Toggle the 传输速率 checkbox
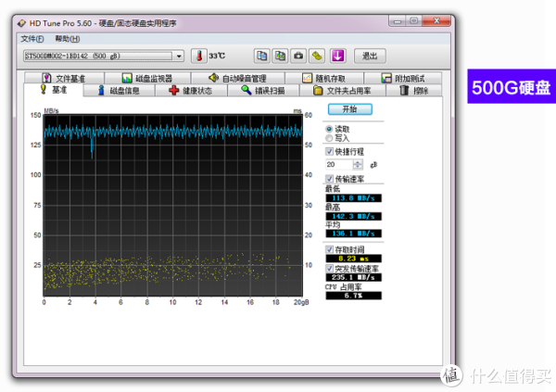 [x=329, y=179]
